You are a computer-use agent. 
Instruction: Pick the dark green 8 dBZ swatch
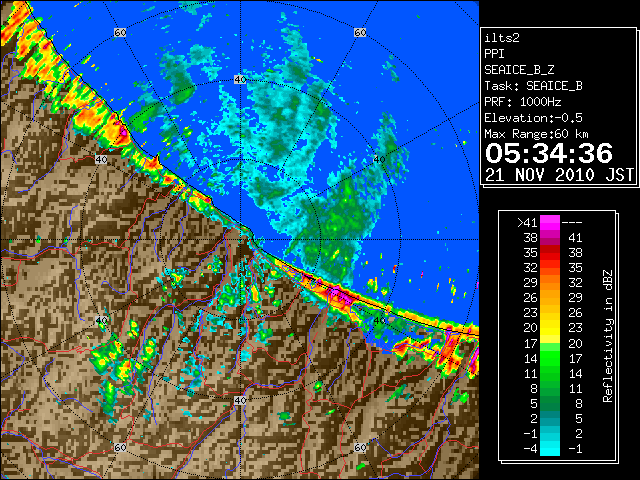550,388
